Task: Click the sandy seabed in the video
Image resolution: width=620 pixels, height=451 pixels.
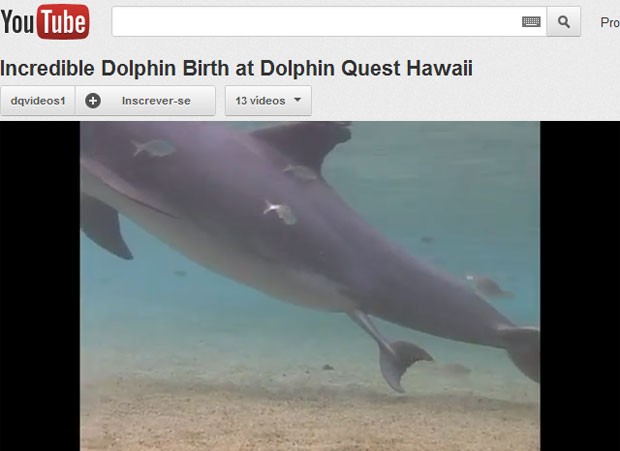Action: (310, 419)
